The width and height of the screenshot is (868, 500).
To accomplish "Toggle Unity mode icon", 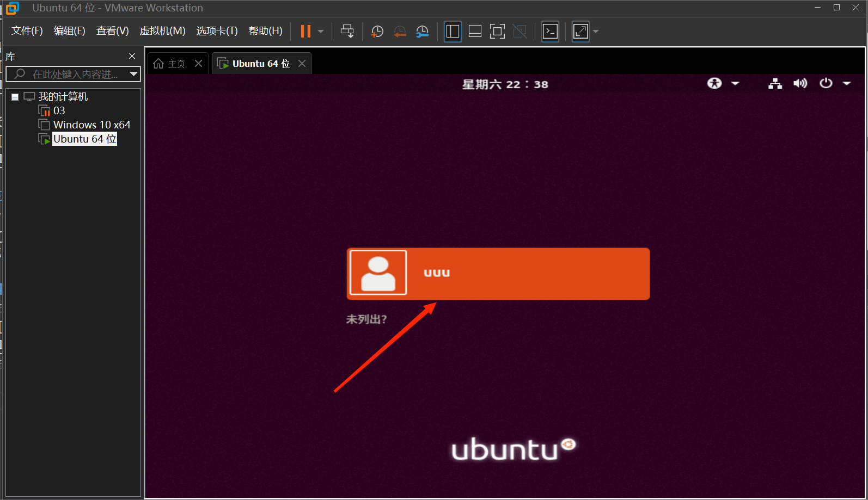I will [x=520, y=32].
